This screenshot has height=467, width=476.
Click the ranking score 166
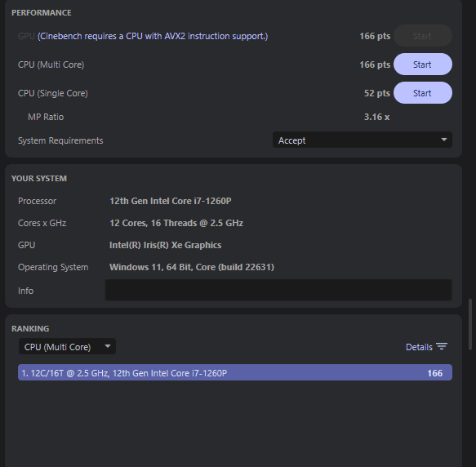[x=434, y=373]
